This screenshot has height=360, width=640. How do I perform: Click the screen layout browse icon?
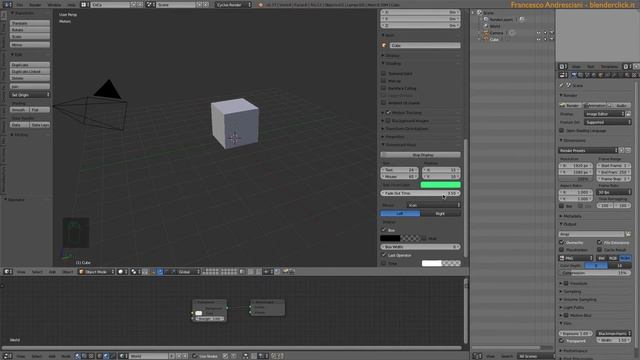pyautogui.click(x=84, y=4)
